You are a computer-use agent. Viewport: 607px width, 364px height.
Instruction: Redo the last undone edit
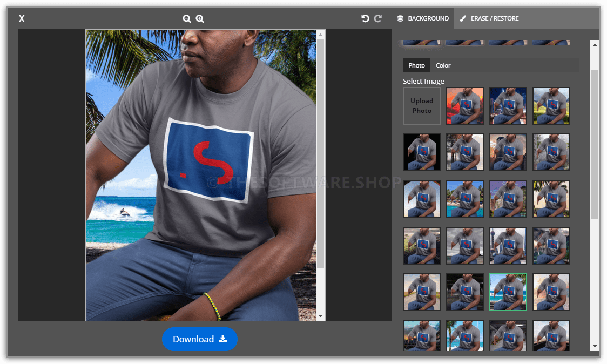tap(378, 18)
